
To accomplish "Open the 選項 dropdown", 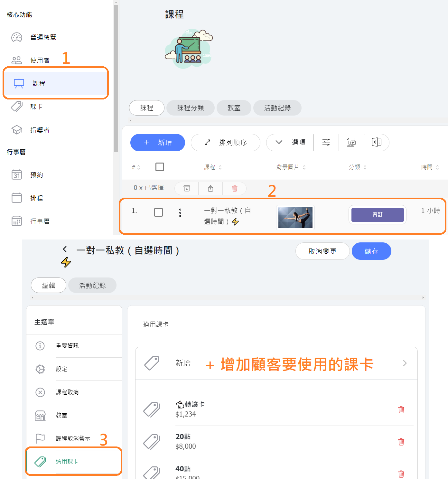I will (x=290, y=142).
